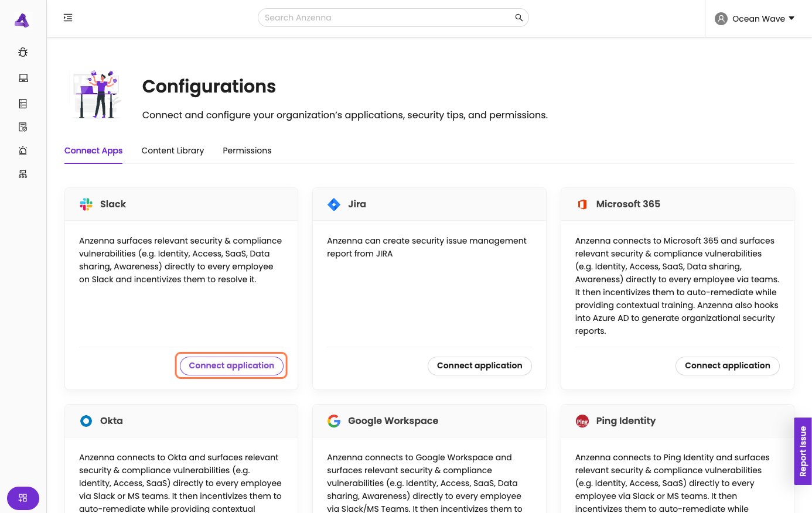Click the Anzenna logo
Viewport: 812px width, 513px height.
pyautogui.click(x=22, y=20)
